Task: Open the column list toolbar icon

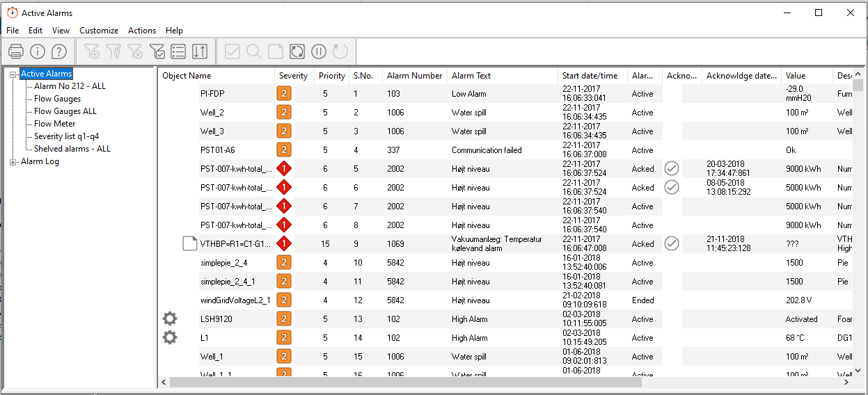Action: (178, 51)
